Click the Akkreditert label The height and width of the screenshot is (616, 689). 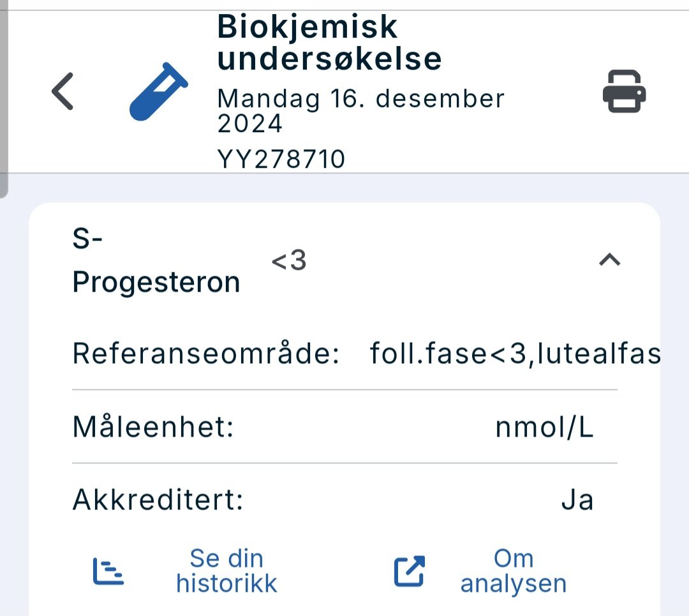[x=158, y=500]
